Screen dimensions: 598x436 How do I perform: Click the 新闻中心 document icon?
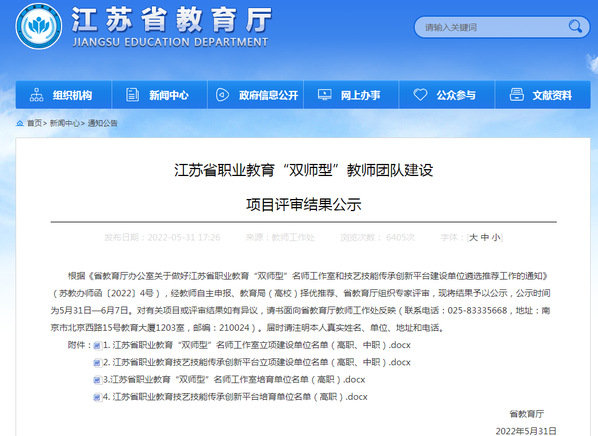pyautogui.click(x=132, y=95)
